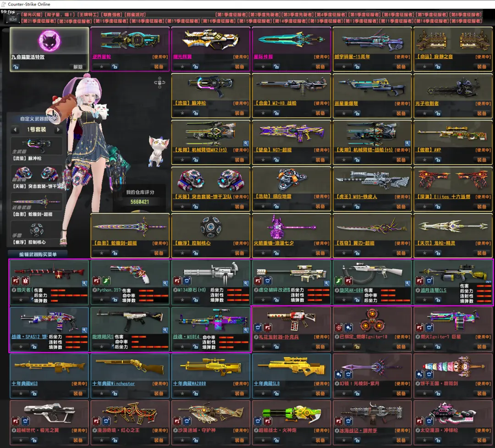Click blue badge on 漫游奇境·红心之王 card
The width and height of the screenshot is (495, 448).
tap(106, 421)
